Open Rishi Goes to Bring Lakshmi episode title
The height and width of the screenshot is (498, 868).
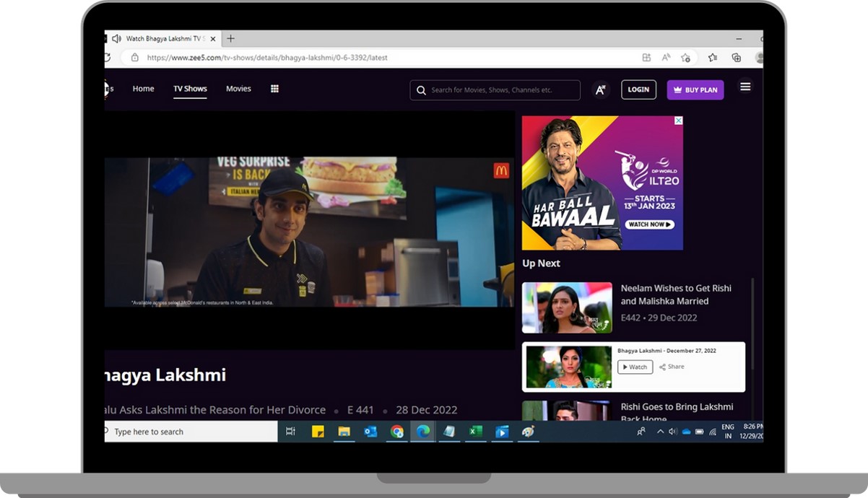(677, 413)
